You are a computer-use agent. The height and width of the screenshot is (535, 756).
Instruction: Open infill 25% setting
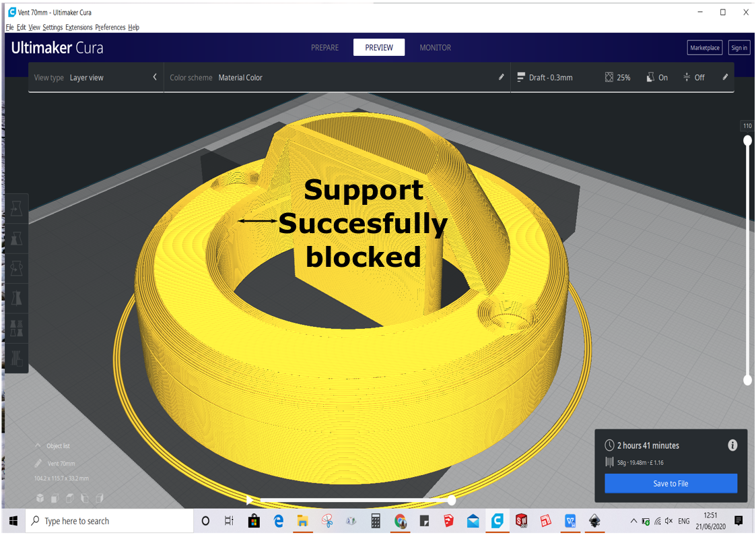click(617, 77)
